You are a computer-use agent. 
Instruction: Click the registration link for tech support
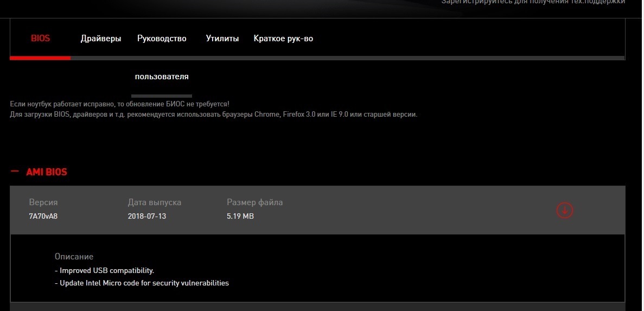[x=533, y=2]
